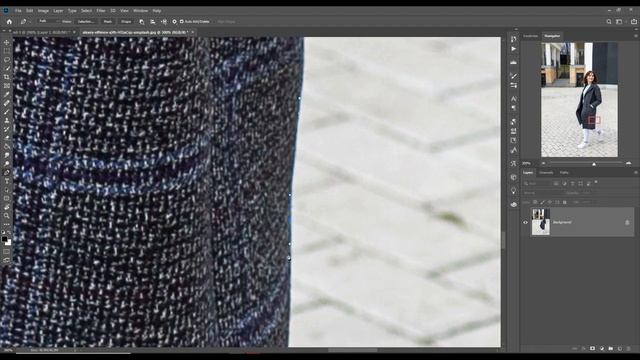
Task: Click the Share icon at top right
Action: click(x=634, y=22)
